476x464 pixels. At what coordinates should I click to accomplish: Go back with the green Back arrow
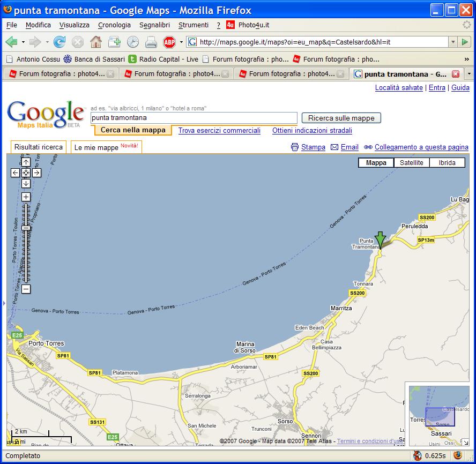coord(12,42)
